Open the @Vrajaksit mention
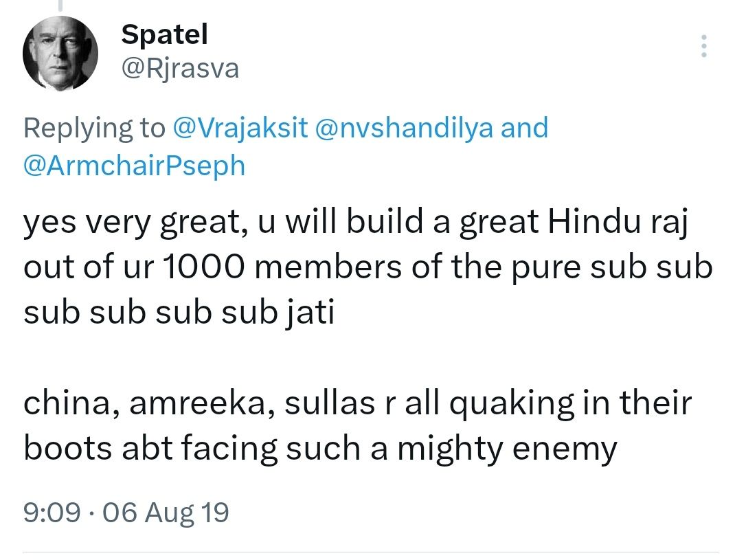 (x=240, y=128)
